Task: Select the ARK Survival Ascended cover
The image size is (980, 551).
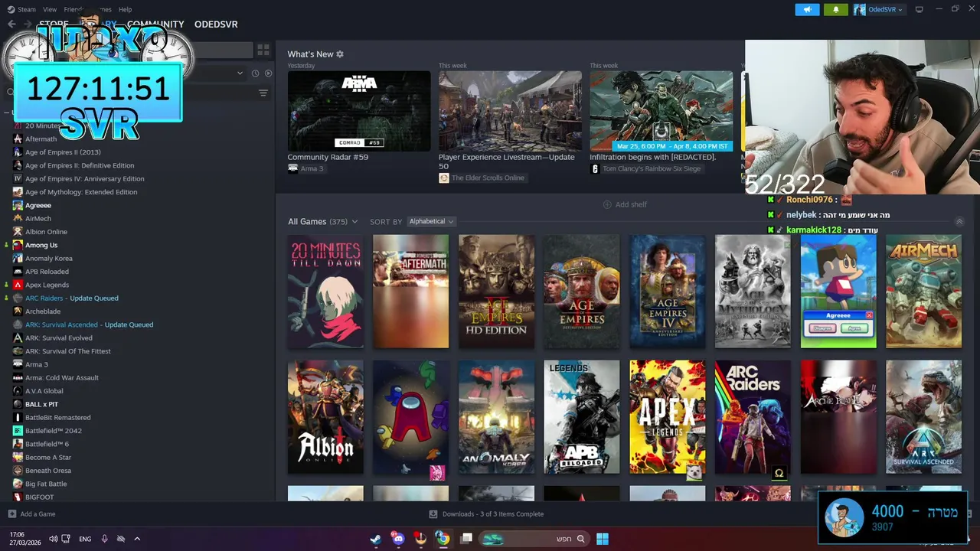Action: 923,417
